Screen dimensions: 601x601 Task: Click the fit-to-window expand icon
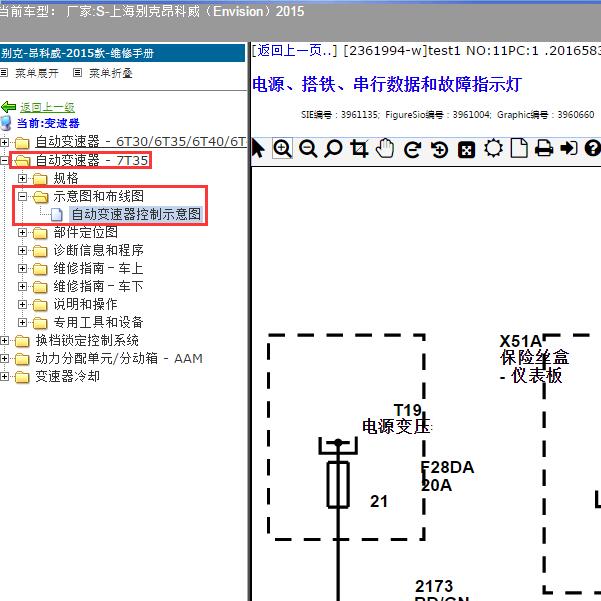click(x=466, y=149)
